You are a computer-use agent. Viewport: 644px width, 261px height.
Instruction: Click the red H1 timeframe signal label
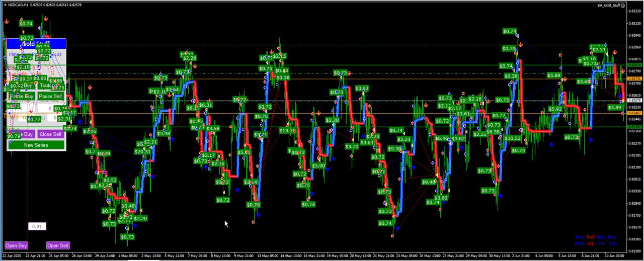tap(590, 243)
